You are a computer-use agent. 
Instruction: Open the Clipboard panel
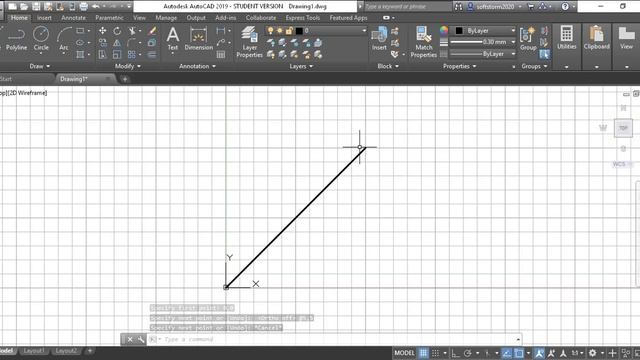pos(596,38)
